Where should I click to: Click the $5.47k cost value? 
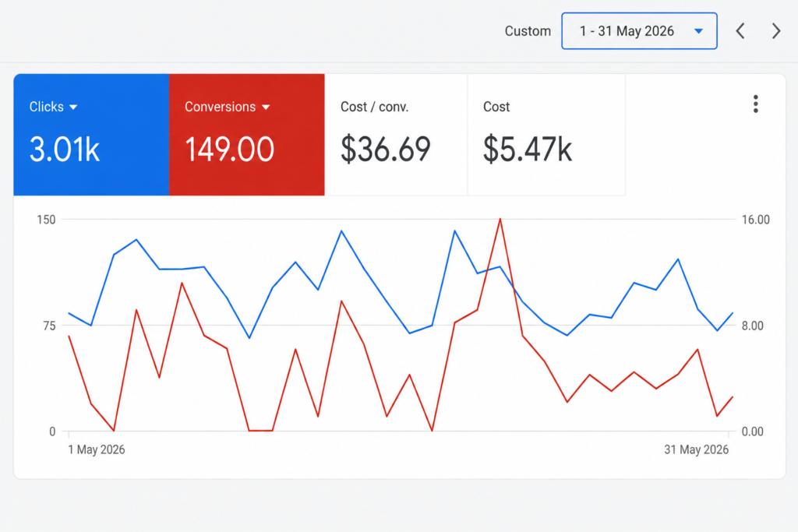click(x=528, y=150)
